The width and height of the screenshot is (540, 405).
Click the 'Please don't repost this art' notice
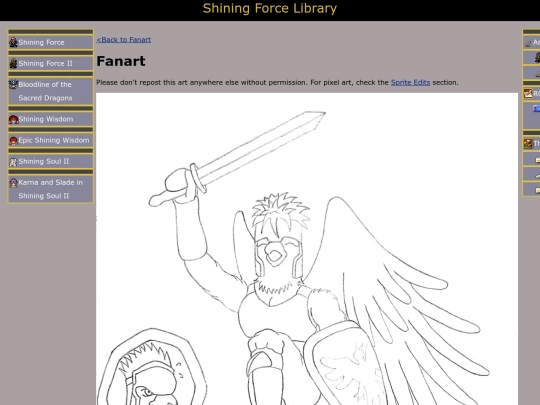coord(277,82)
